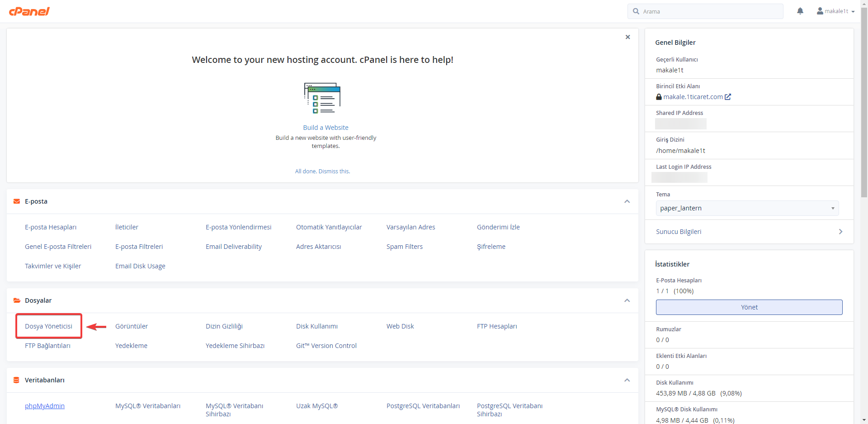
Task: Collapse the Dosyalar section
Action: point(627,300)
